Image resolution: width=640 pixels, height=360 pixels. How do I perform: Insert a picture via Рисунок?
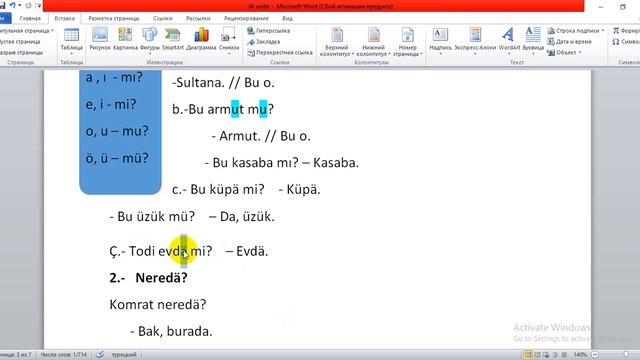tap(100, 39)
